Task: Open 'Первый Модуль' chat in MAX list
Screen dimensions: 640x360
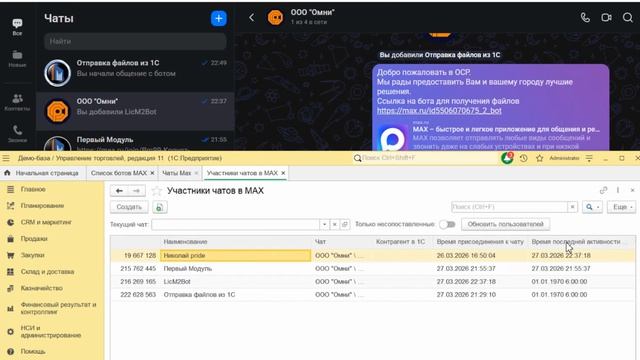Action: tap(135, 141)
